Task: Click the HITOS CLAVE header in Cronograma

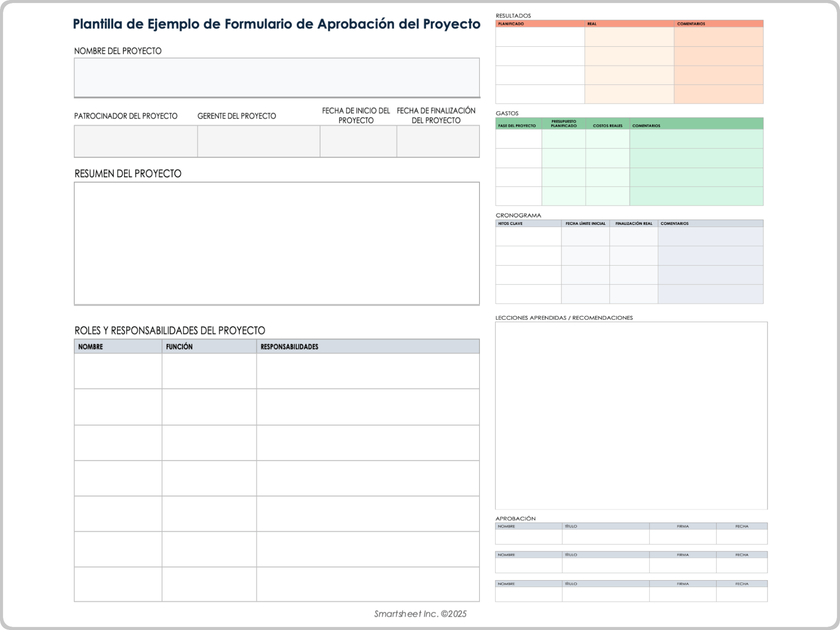Action: (x=510, y=224)
